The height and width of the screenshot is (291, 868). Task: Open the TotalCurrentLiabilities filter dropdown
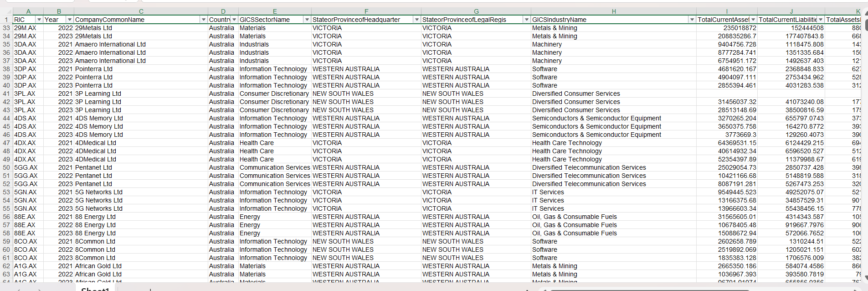coord(821,20)
